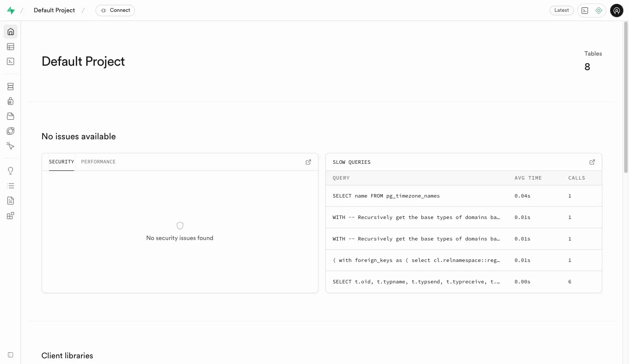Open the Table Editor from the sidebar
This screenshot has width=629, height=364.
pyautogui.click(x=11, y=46)
